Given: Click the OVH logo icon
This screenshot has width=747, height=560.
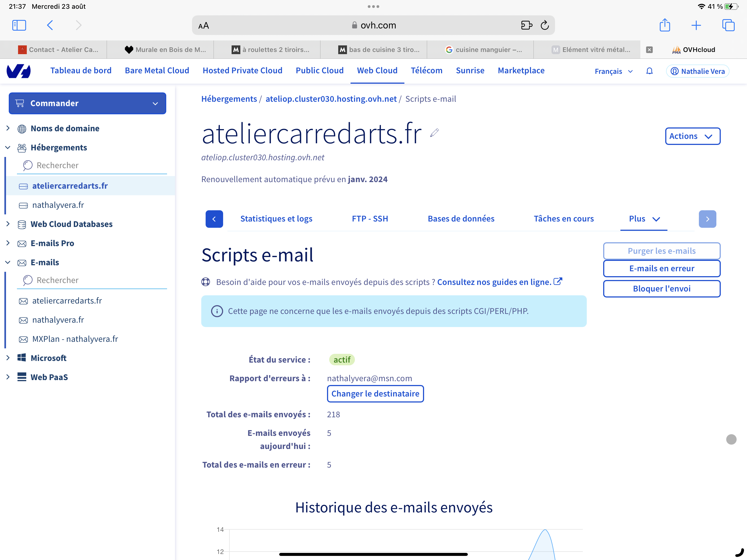Looking at the screenshot, I should [19, 71].
